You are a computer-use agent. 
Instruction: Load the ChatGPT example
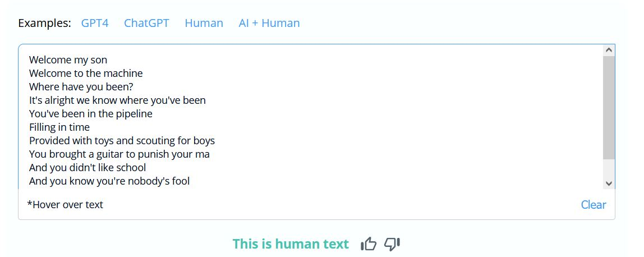coord(146,23)
